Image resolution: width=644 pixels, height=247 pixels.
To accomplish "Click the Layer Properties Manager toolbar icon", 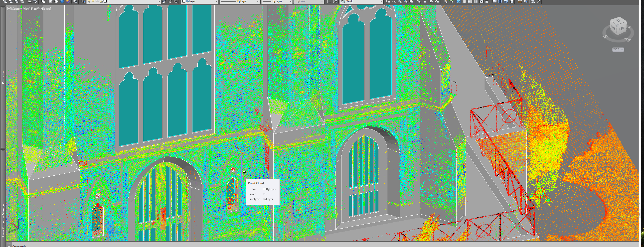I will (x=83, y=1).
